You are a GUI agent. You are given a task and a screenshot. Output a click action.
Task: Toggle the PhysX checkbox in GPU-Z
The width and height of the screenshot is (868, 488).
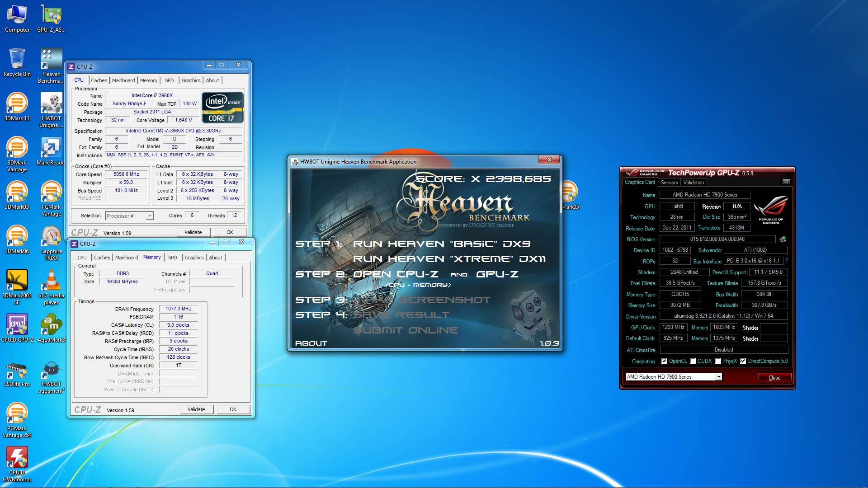(x=718, y=361)
